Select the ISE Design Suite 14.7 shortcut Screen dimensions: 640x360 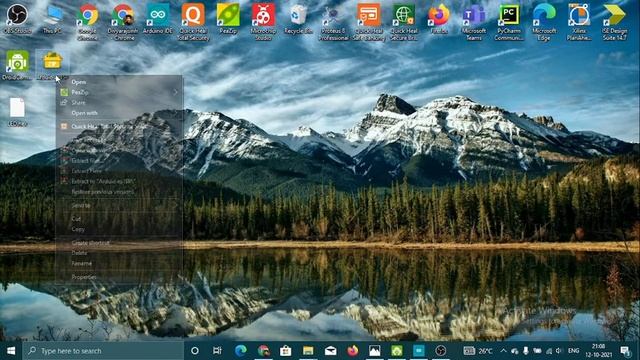(x=614, y=22)
